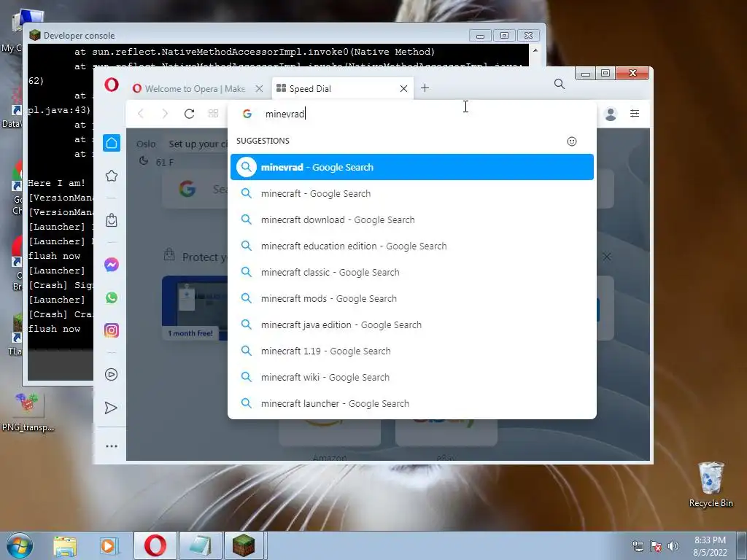Pick the minecraft download suggestion
The height and width of the screenshot is (560, 747).
[412, 219]
